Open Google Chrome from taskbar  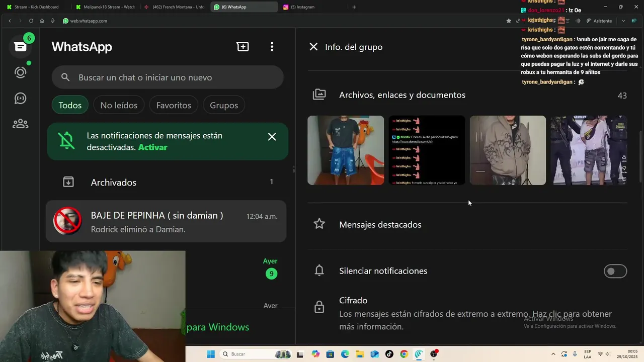pos(404,354)
